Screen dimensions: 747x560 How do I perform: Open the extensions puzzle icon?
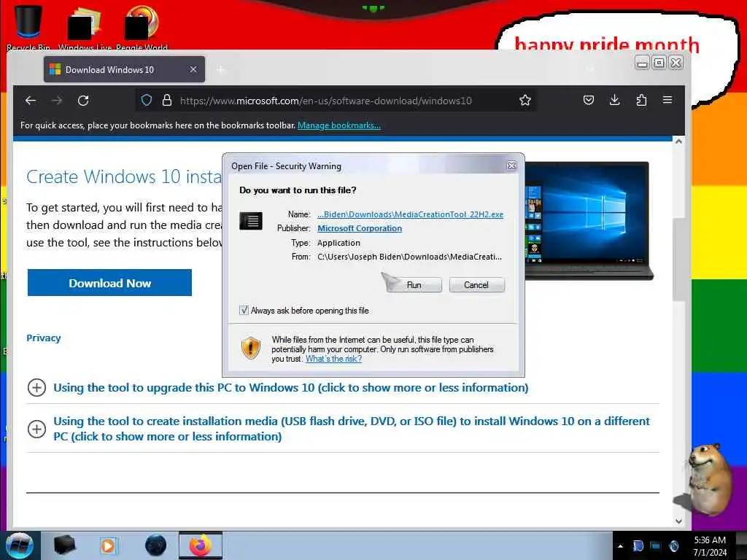click(x=641, y=100)
